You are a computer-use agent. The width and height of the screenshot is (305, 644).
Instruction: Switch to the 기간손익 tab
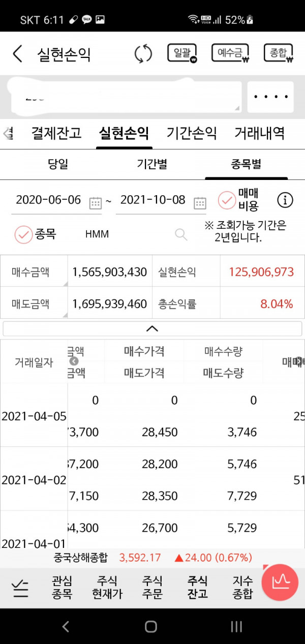click(x=192, y=133)
